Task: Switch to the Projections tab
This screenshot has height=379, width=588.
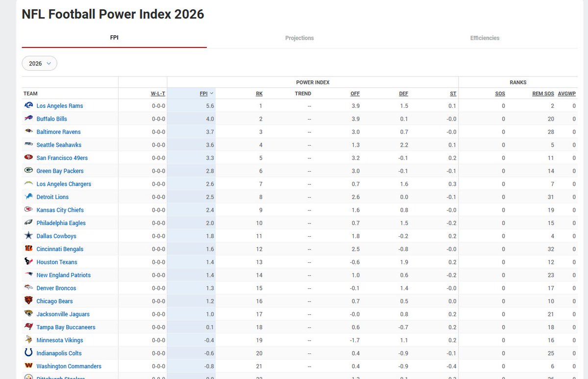Action: (x=299, y=38)
